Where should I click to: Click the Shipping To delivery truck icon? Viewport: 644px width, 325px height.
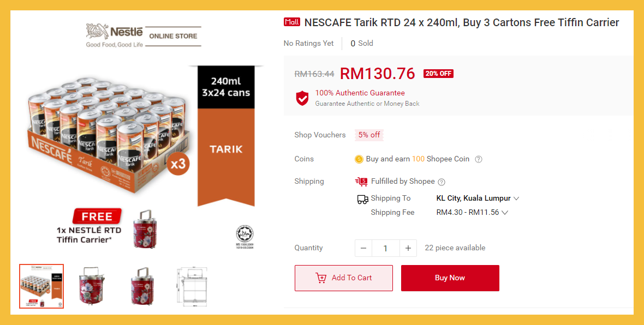click(x=362, y=199)
